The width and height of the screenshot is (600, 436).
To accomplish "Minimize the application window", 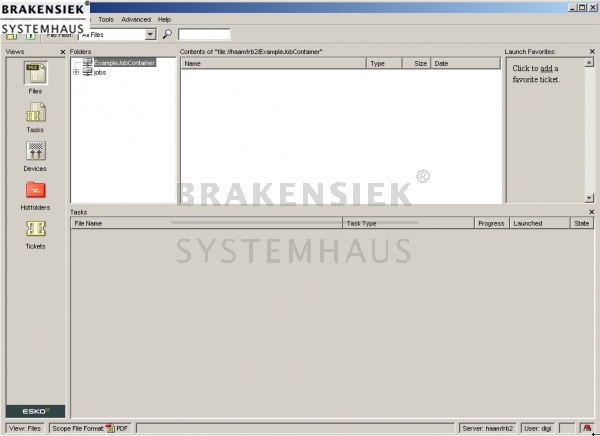I will [572, 7].
